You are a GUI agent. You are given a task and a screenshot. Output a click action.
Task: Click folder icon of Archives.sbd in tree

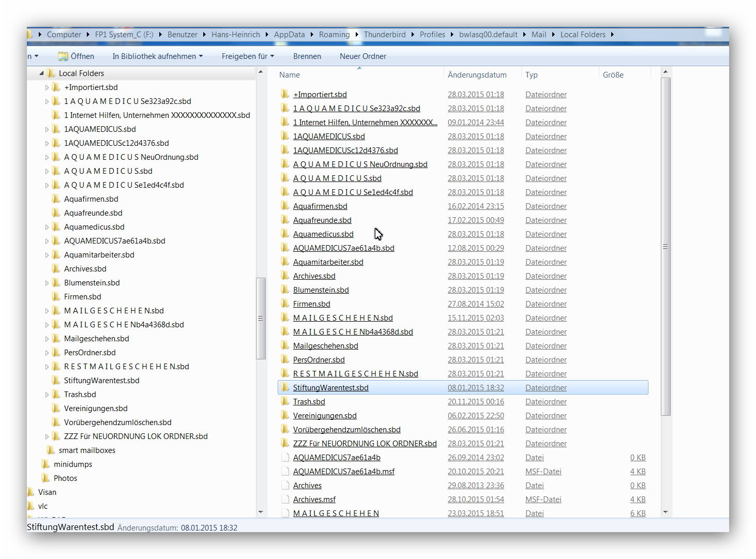(x=56, y=268)
